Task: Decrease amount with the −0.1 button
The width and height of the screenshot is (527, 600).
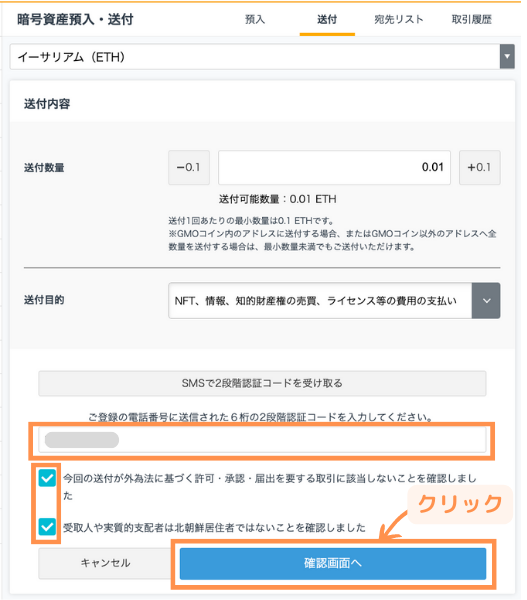Action: pyautogui.click(x=189, y=167)
